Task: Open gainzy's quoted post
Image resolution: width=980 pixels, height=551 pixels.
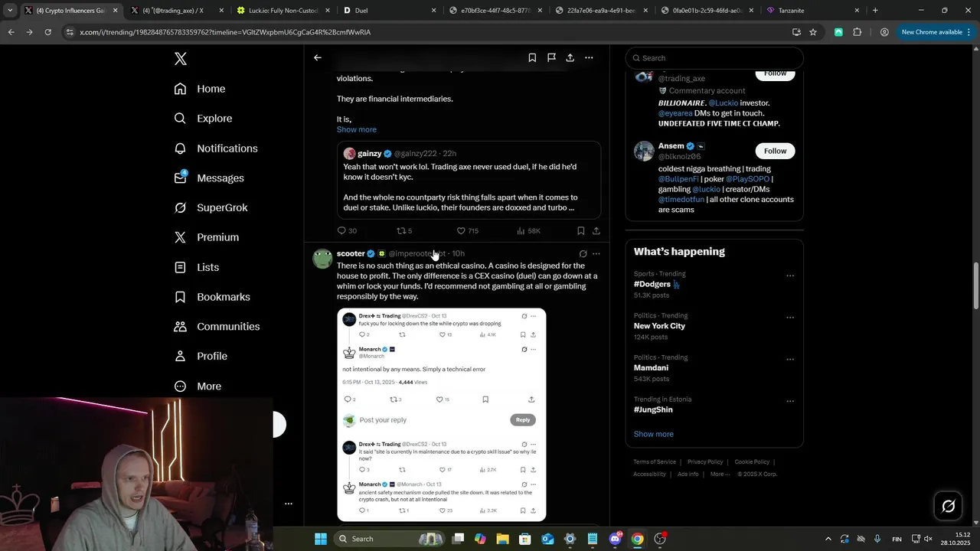Action: click(469, 181)
